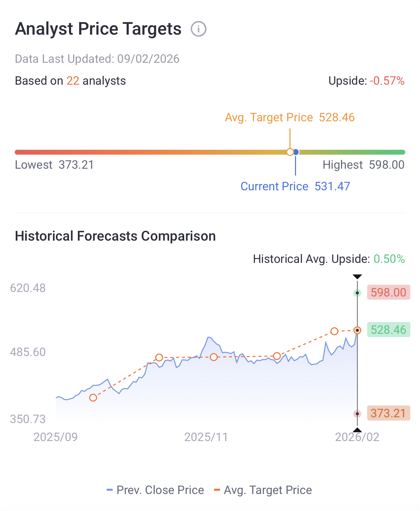
Task: Click the latest orange forecast point at cursor line
Action: (x=357, y=331)
